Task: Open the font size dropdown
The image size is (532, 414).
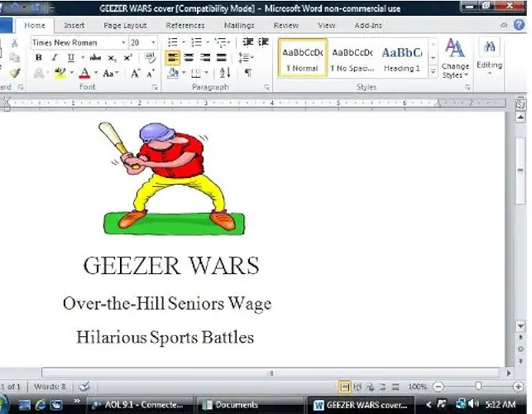Action: tap(155, 42)
